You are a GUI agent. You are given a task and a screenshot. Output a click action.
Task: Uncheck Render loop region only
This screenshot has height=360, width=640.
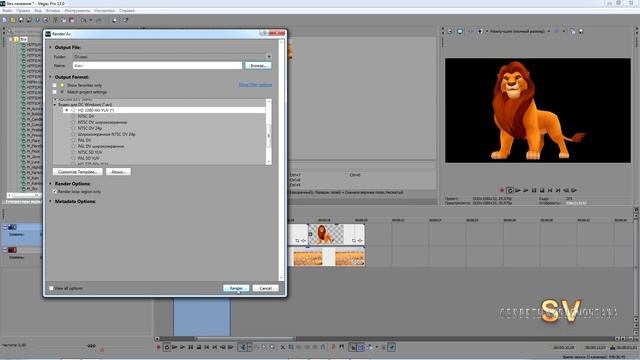pos(54,191)
